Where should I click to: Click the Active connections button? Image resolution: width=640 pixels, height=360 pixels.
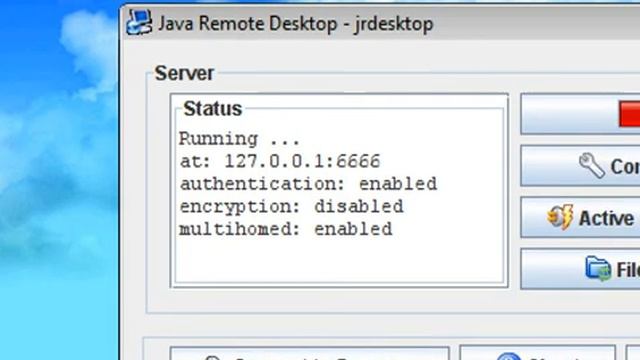(x=580, y=217)
